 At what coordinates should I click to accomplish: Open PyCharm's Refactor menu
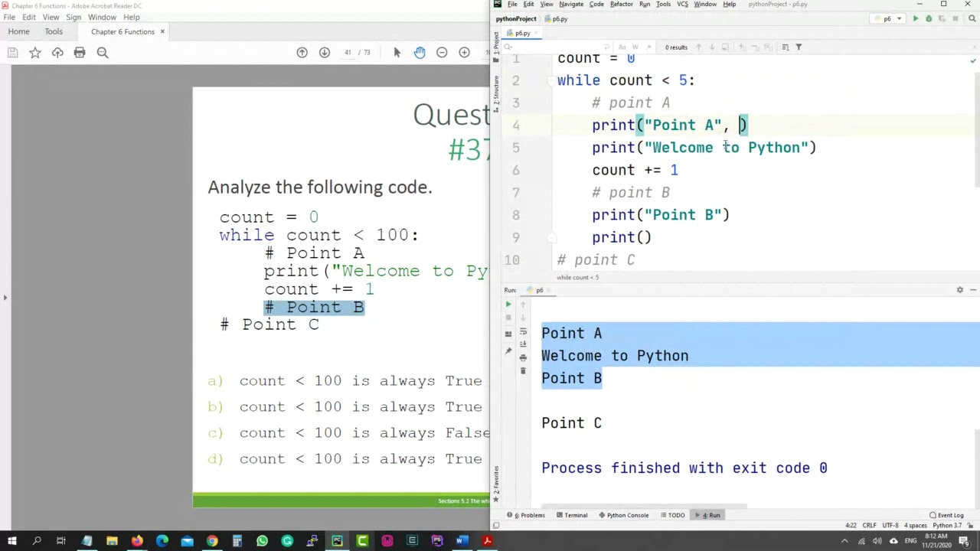pos(621,4)
